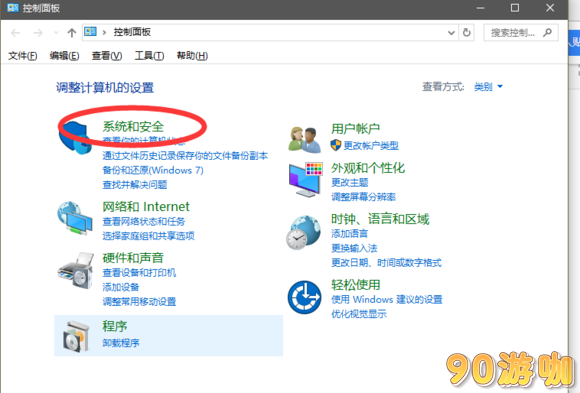The height and width of the screenshot is (393, 580).
Task: Open recent locations dropdown arrow
Action: (x=56, y=33)
